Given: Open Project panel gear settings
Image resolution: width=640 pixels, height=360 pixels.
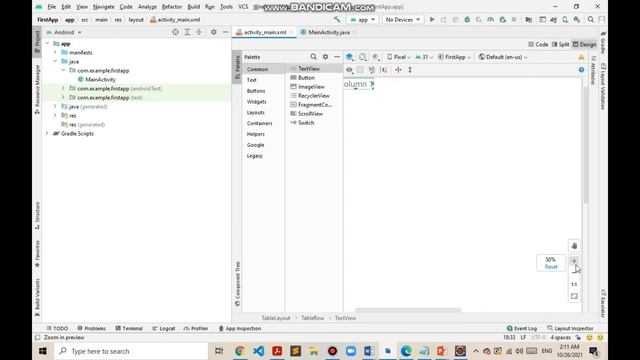Looking at the screenshot, I should pos(213,32).
